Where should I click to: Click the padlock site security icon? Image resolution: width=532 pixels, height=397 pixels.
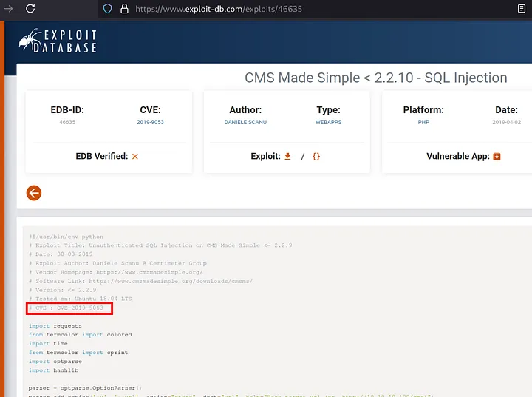(125, 9)
